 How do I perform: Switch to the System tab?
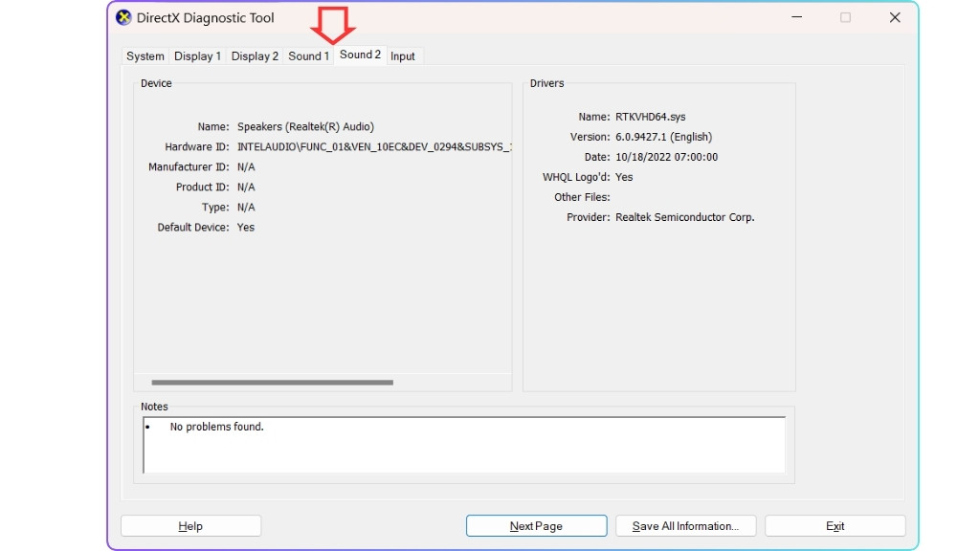pyautogui.click(x=145, y=55)
